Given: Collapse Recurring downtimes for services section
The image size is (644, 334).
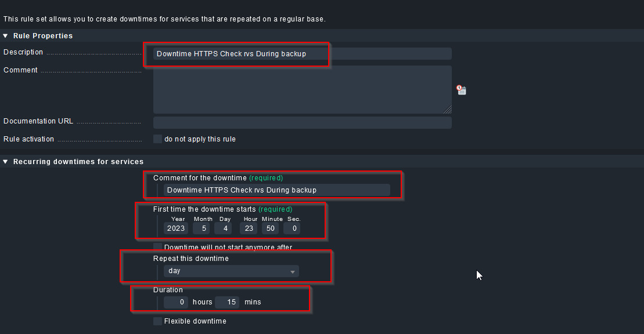Looking at the screenshot, I should pos(6,162).
